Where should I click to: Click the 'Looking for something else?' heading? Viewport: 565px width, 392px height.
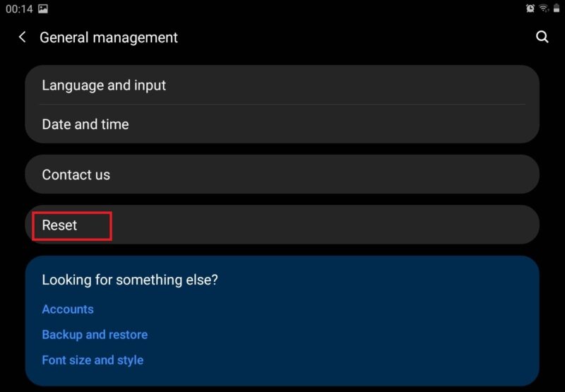click(130, 280)
